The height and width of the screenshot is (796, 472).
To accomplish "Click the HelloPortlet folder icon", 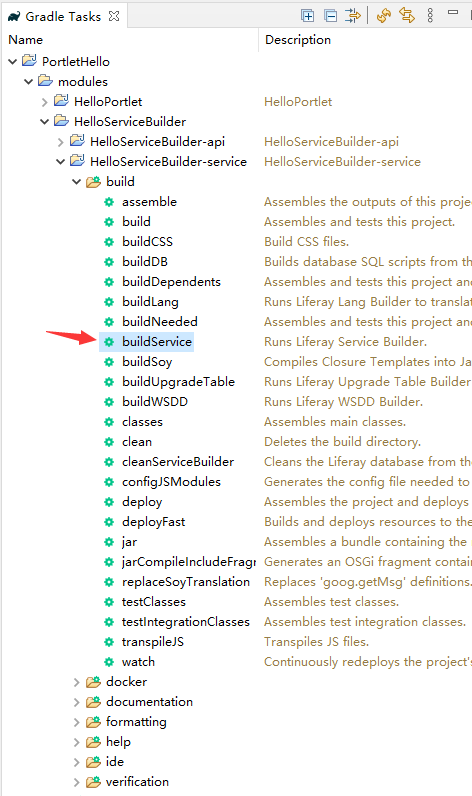I will (x=61, y=101).
